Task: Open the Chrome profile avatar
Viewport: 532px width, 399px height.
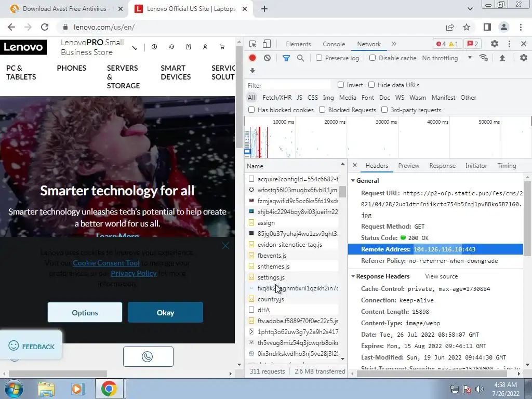Action: (504, 27)
